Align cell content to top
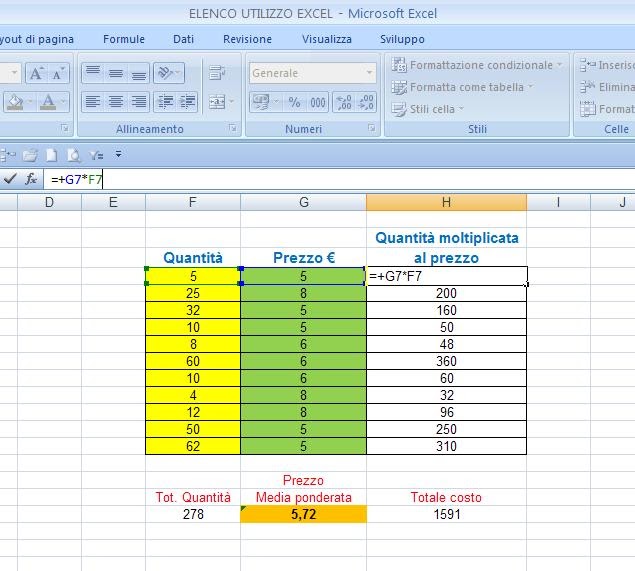635x571 pixels. [93, 73]
